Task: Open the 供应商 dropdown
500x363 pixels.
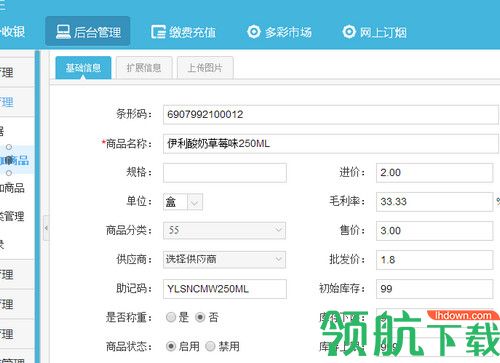Action: point(224,259)
